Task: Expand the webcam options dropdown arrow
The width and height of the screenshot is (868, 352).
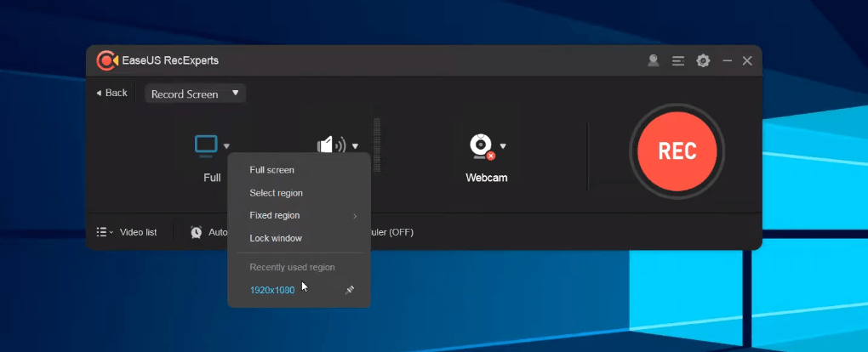Action: tap(503, 146)
